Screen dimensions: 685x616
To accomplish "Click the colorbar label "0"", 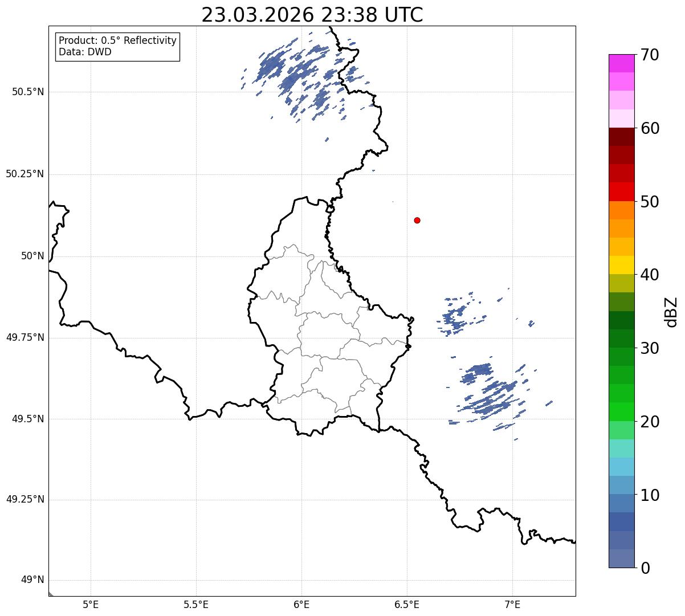I will [645, 568].
